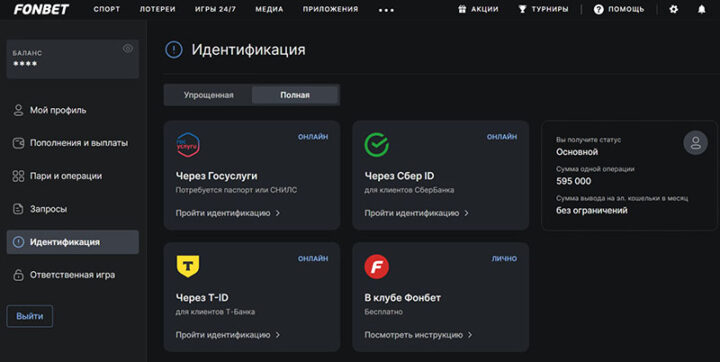Click для клиентов СберБанка subtitle
This screenshot has height=362, width=720.
[x=409, y=190]
